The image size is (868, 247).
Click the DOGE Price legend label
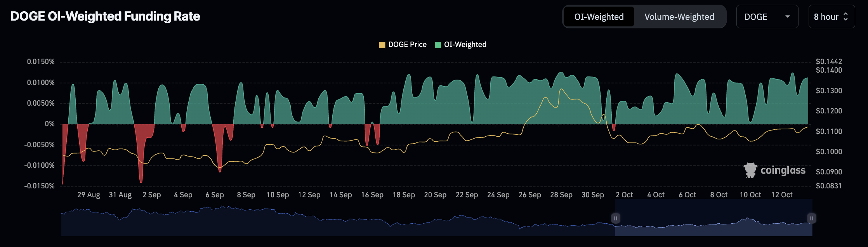click(408, 45)
